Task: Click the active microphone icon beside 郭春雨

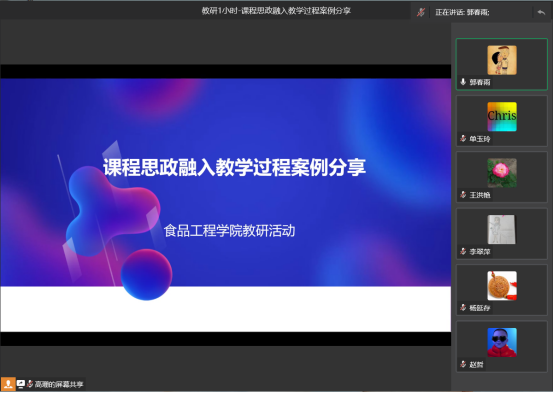Action: pos(463,82)
